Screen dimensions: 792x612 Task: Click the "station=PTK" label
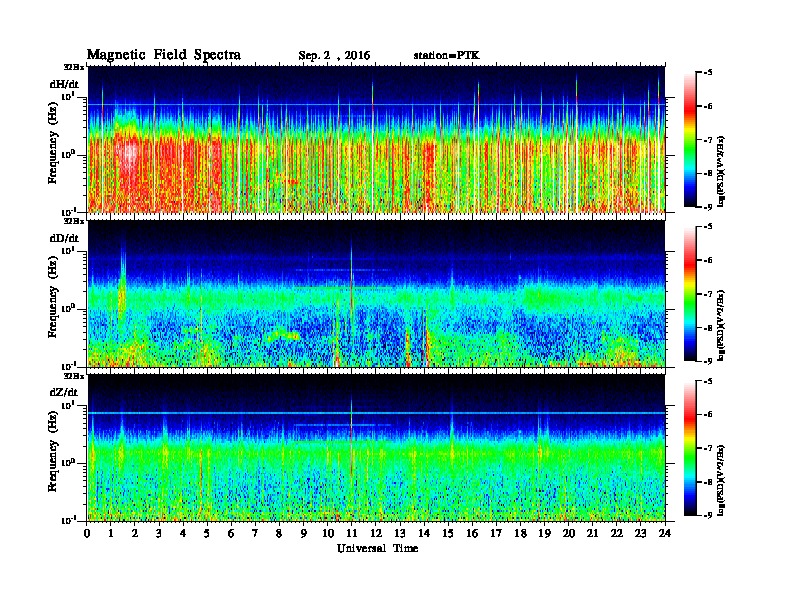447,55
